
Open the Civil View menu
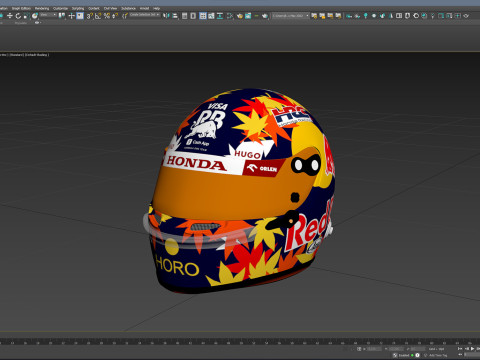[110, 9]
